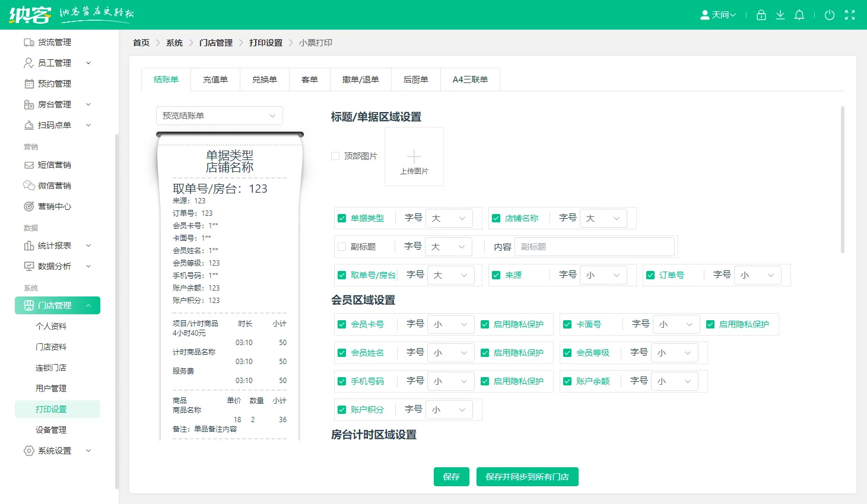The image size is (867, 504).
Task: Enable the 顶部图片 checkbox
Action: click(x=335, y=156)
